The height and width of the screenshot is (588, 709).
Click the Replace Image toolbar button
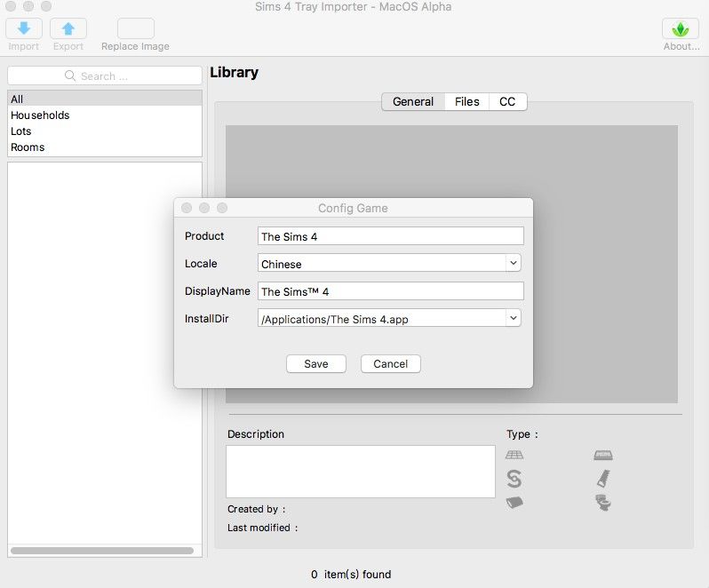pos(136,28)
